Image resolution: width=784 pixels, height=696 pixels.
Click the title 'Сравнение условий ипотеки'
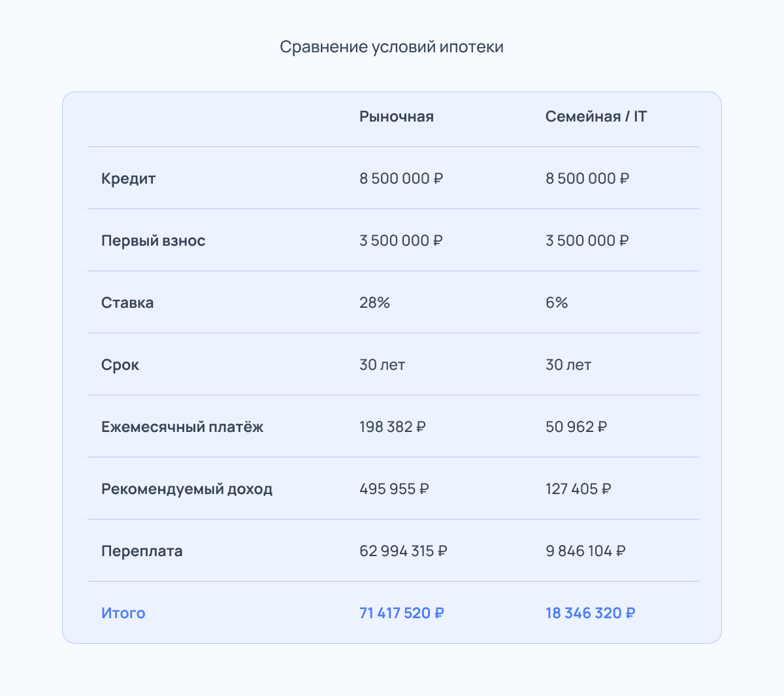(x=391, y=47)
